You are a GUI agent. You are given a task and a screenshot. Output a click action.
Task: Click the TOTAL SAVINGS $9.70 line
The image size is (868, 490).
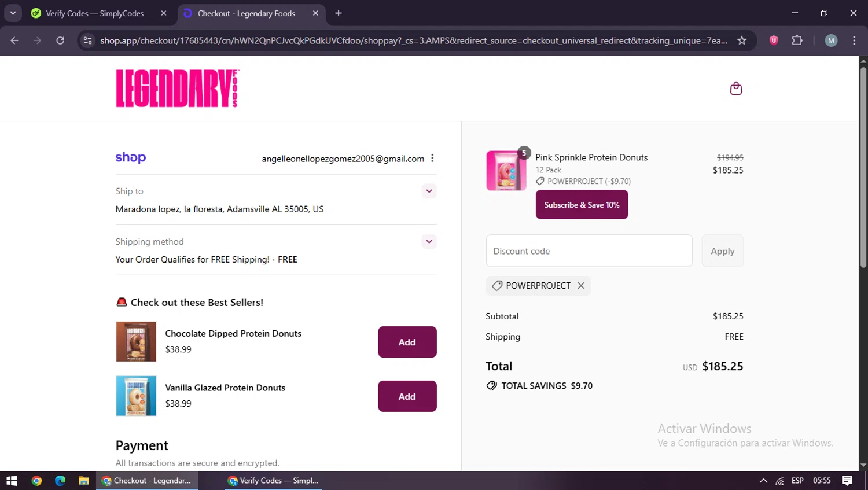coord(539,386)
